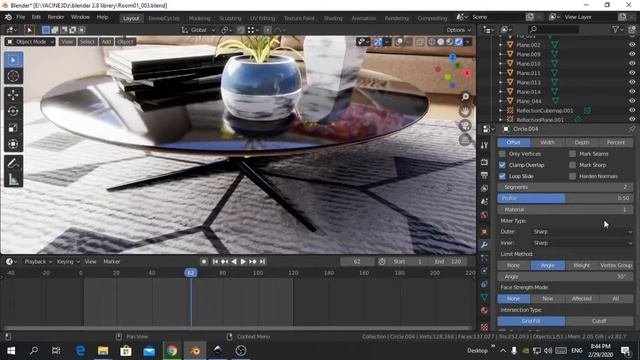Open the Keying dropdown in the timeline
Viewport: 640px width, 360px height.
coord(68,262)
